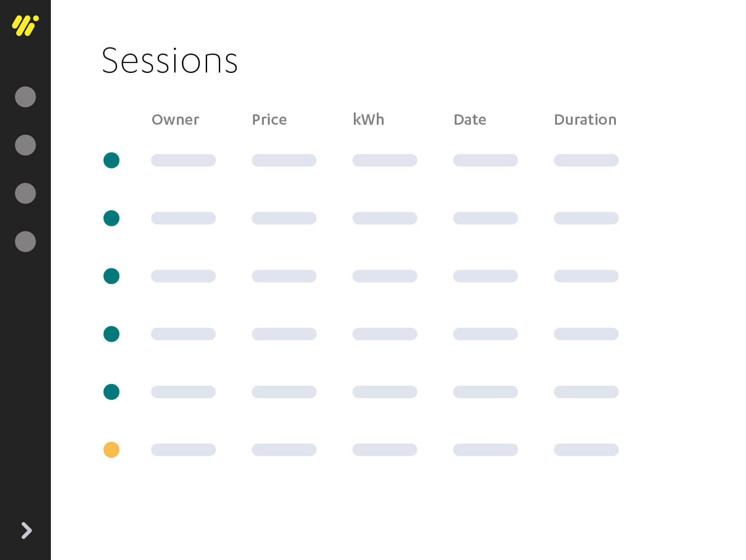Open the Owner column sort options

click(x=175, y=120)
